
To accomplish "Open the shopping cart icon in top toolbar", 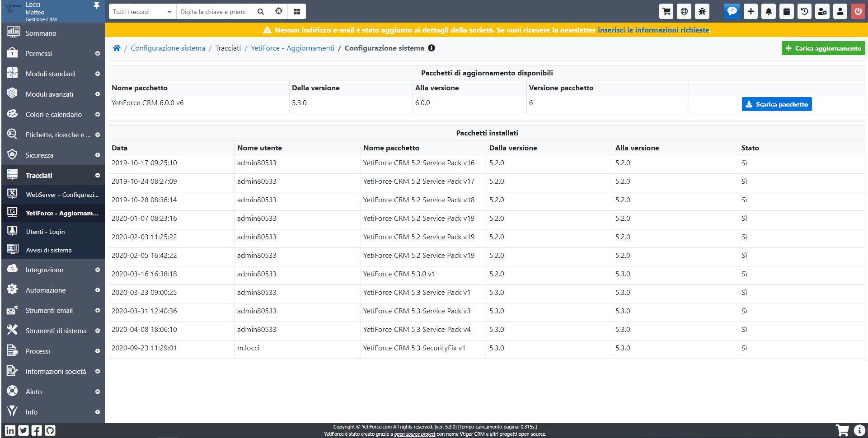I will click(x=666, y=11).
